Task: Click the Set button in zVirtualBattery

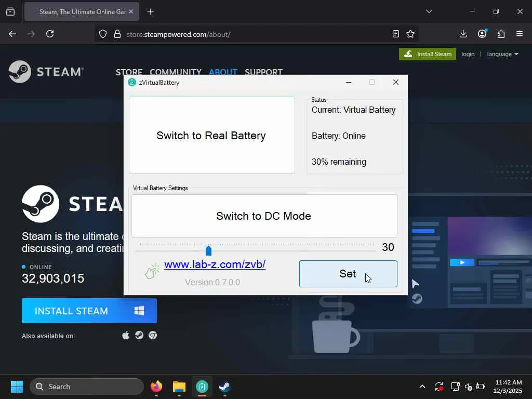Action: (348, 274)
